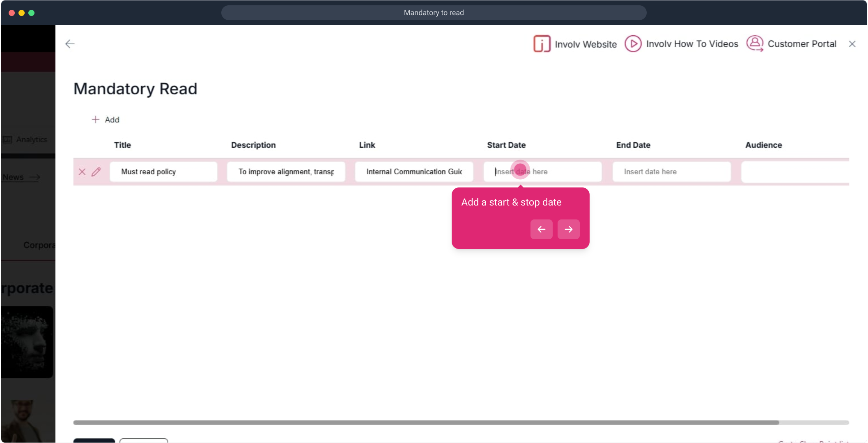Viewport: 868px width, 443px height.
Task: Click the Start Date insert date field
Action: point(542,171)
